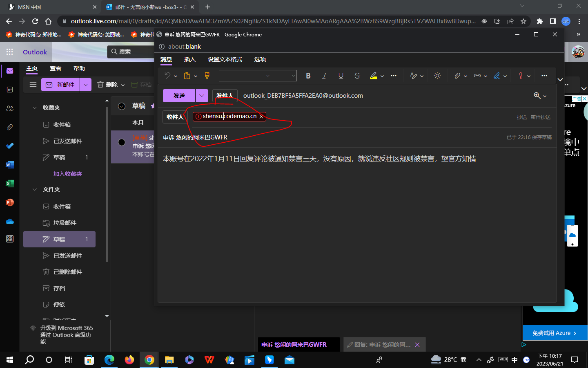588x368 pixels.
Task: Select the draft message circle checkbox
Action: tap(122, 142)
